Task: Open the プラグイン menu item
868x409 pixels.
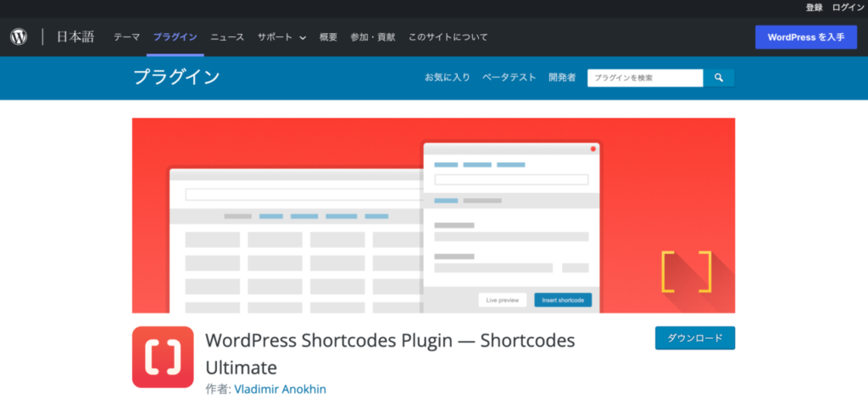Action: tap(175, 37)
